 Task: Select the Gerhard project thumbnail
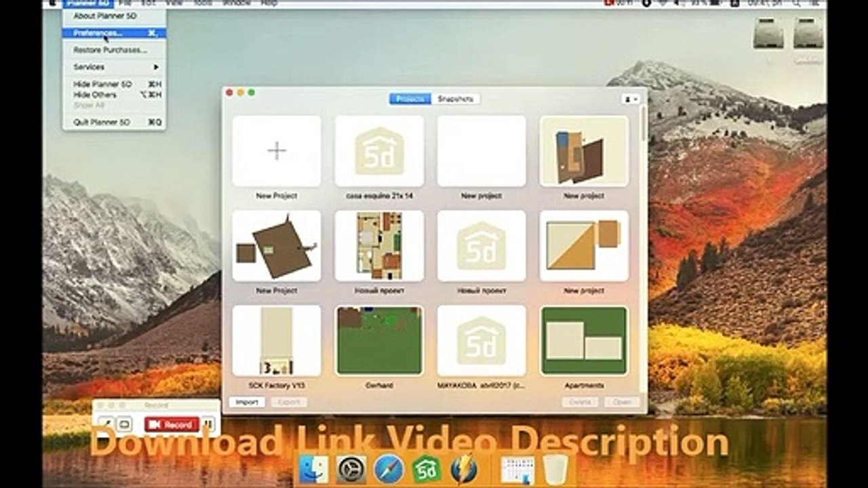pyautogui.click(x=379, y=340)
